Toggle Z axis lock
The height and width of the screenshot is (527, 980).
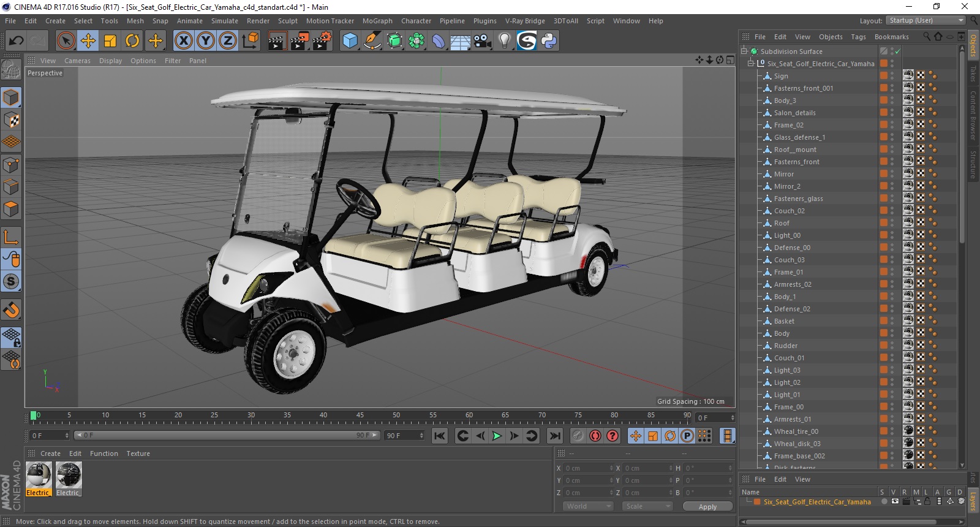227,41
